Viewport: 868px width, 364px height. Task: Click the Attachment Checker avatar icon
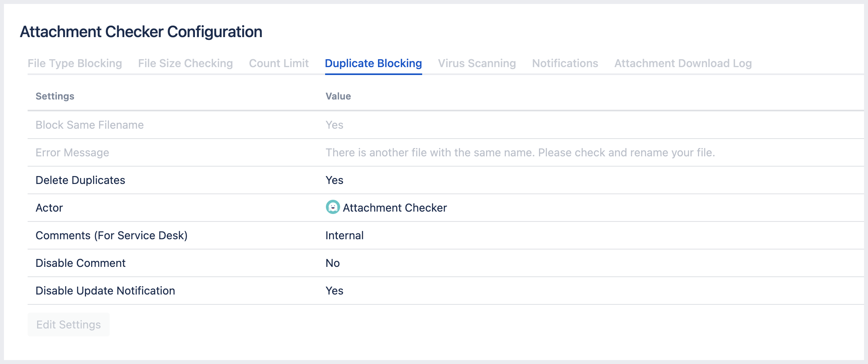[333, 207]
